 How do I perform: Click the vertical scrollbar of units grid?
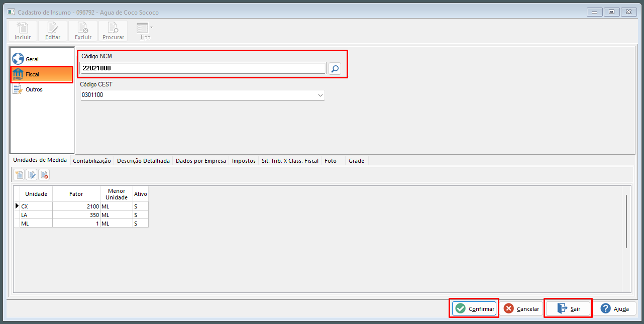click(626, 221)
